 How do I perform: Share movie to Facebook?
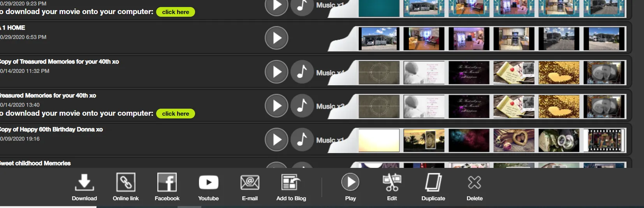167,182
